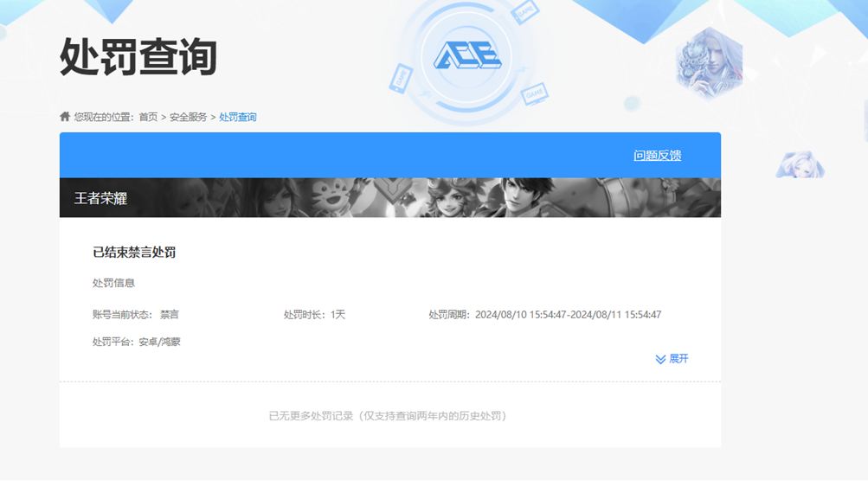The width and height of the screenshot is (868, 487).
Task: Click the 已无更多处罚记录 notice
Action: [389, 415]
